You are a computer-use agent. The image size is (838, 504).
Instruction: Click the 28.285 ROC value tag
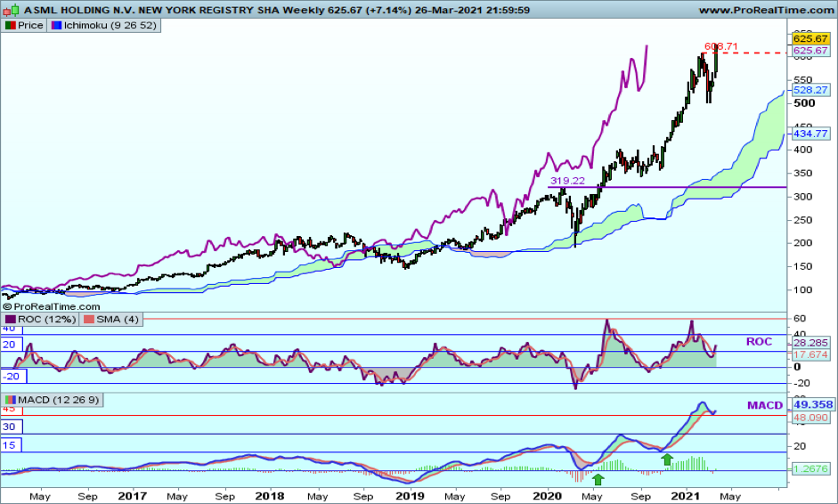pos(810,343)
